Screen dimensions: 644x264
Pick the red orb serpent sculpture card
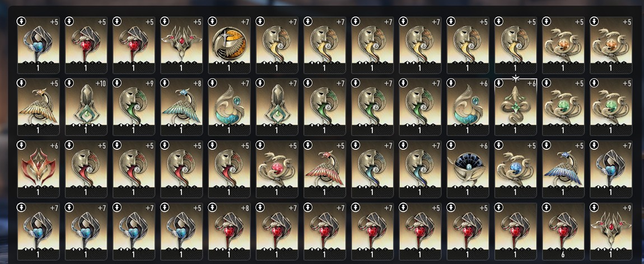(x=277, y=169)
